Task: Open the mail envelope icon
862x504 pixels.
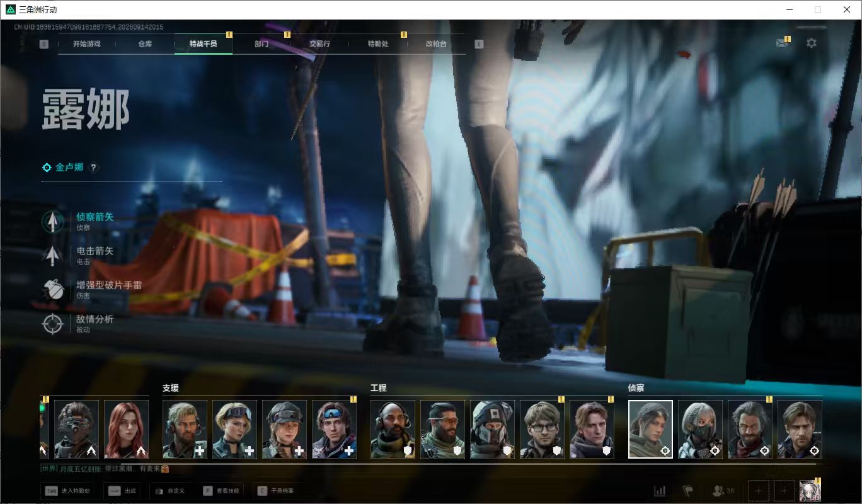Action: (x=783, y=43)
